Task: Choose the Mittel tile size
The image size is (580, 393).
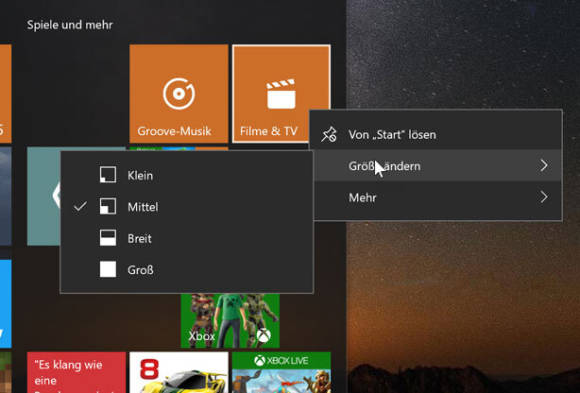Action: [187, 206]
